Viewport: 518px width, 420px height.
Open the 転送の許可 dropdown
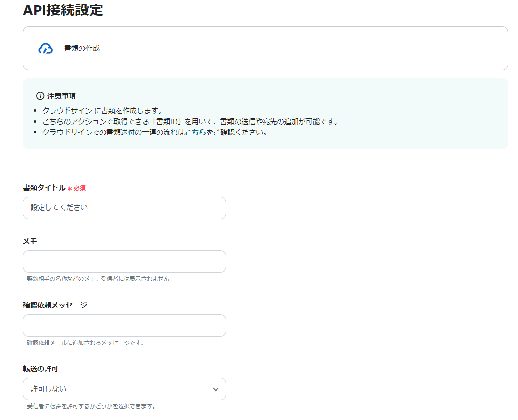tap(124, 388)
